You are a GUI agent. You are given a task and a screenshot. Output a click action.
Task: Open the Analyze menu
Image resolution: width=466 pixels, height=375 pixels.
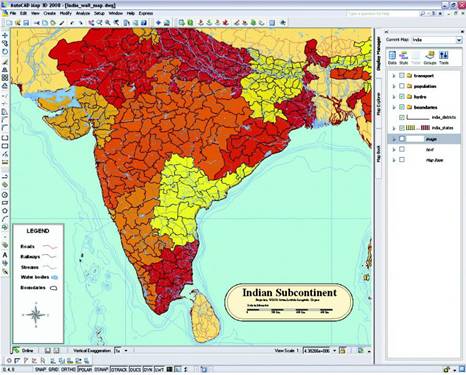coord(83,13)
